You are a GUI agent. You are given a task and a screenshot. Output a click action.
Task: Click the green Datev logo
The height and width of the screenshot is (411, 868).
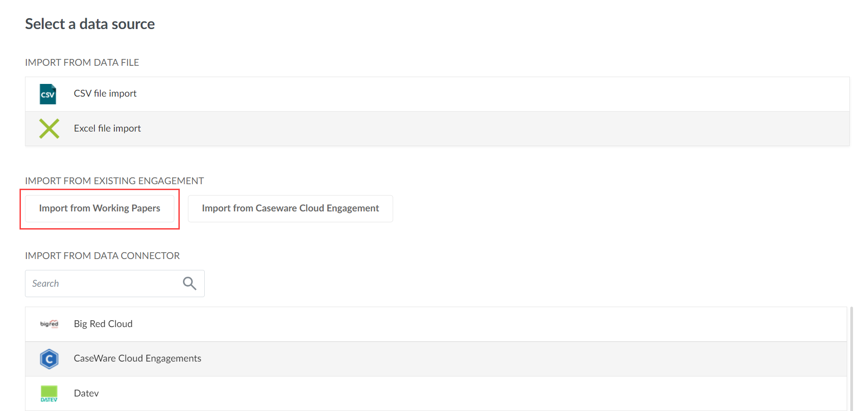point(49,393)
